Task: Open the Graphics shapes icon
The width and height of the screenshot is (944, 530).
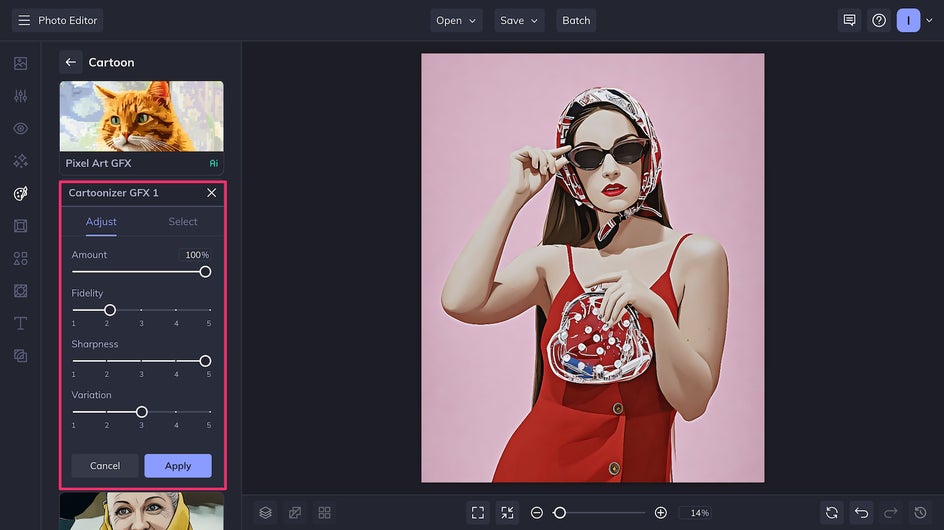Action: tap(20, 258)
